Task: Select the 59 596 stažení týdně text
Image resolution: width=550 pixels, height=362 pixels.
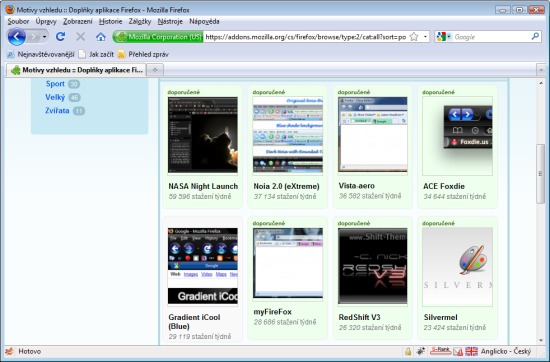Action: click(x=200, y=196)
